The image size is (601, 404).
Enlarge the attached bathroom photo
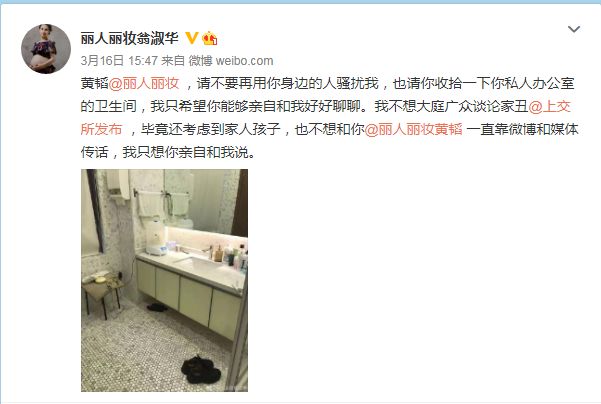point(164,280)
